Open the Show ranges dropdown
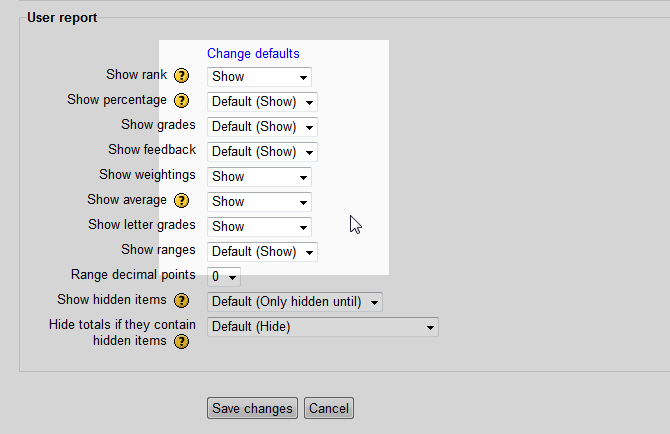 pyautogui.click(x=262, y=252)
